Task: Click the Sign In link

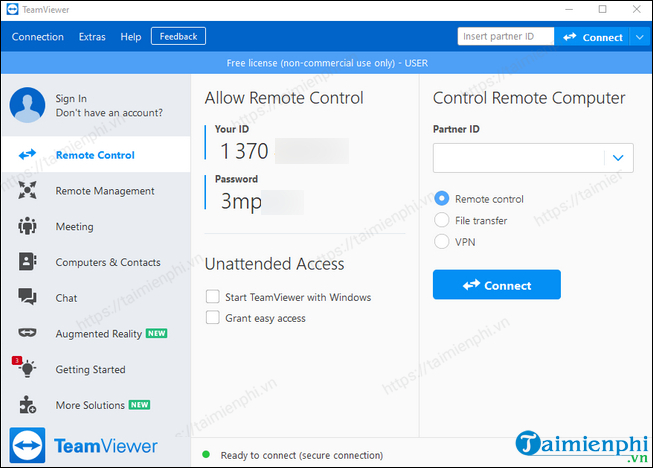Action: click(71, 98)
